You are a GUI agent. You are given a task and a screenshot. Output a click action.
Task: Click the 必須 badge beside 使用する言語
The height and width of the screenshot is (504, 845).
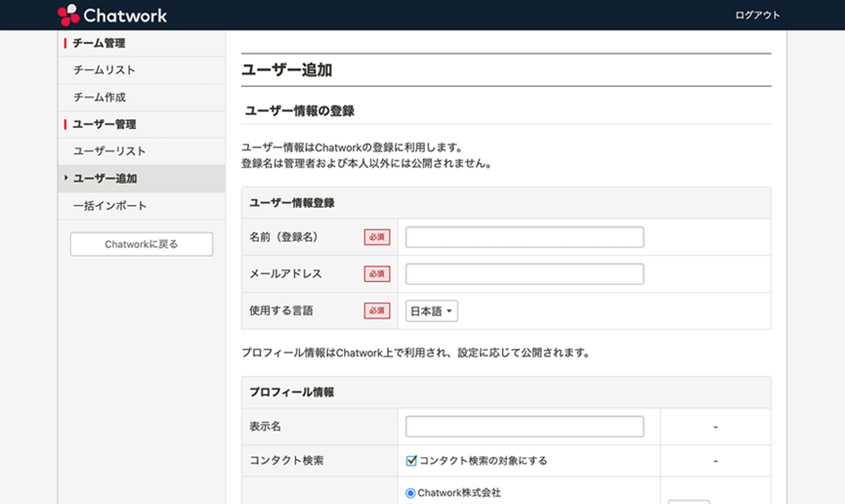point(376,311)
